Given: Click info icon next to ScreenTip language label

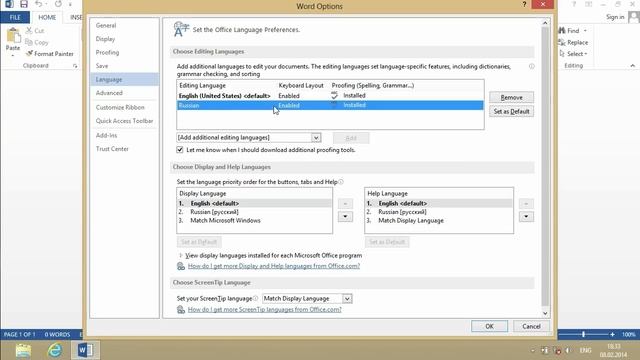Looking at the screenshot, I should click(256, 298).
